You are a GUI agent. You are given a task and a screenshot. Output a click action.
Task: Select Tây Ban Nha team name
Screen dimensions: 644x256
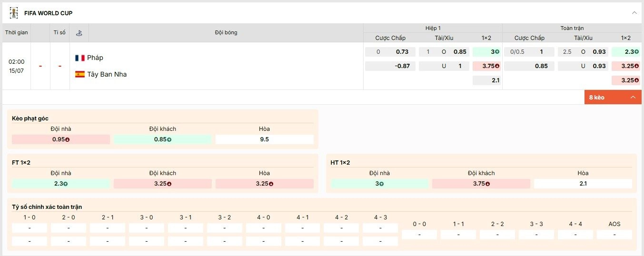click(x=107, y=74)
